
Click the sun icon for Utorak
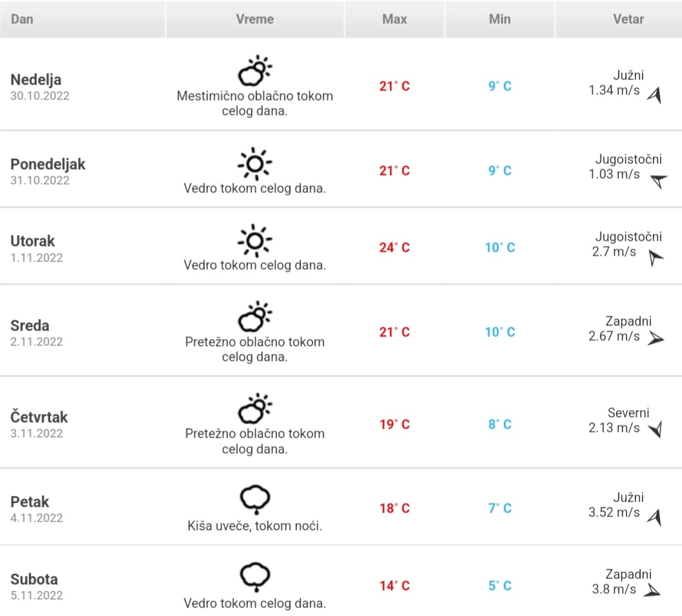click(x=255, y=241)
